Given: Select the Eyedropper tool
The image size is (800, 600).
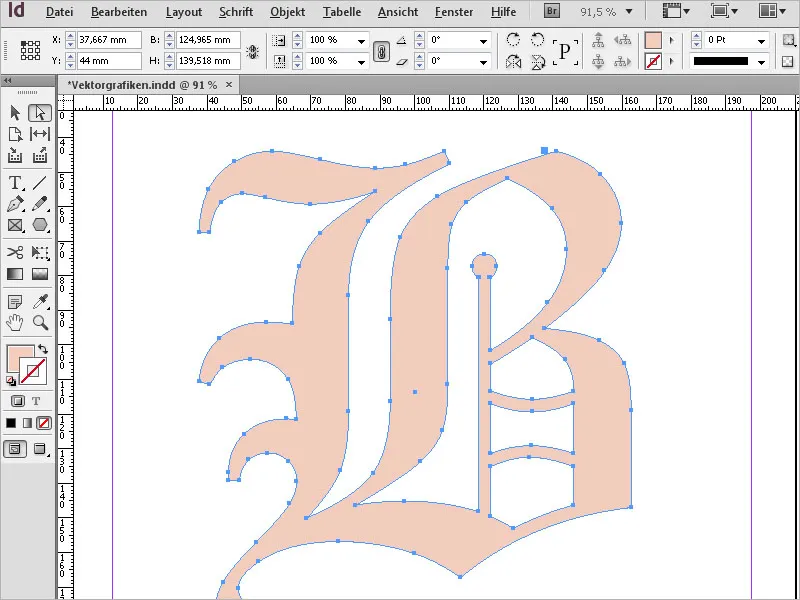Looking at the screenshot, I should [x=40, y=302].
